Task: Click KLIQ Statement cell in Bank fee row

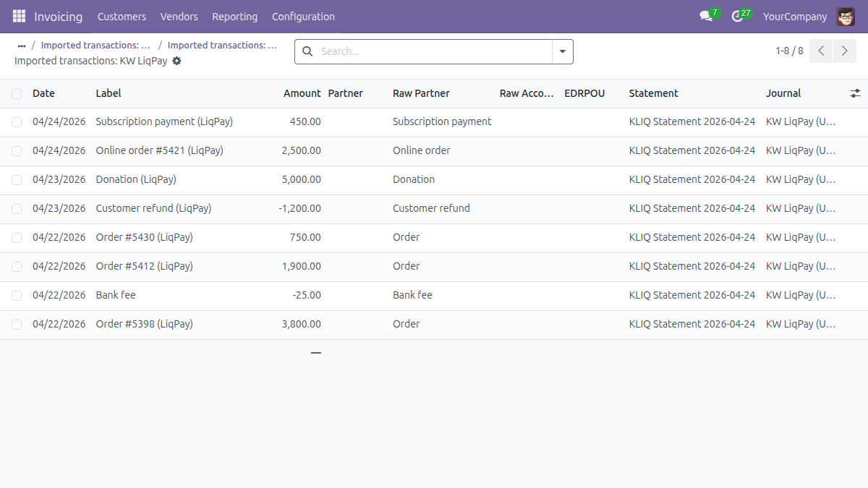Action: pyautogui.click(x=692, y=296)
